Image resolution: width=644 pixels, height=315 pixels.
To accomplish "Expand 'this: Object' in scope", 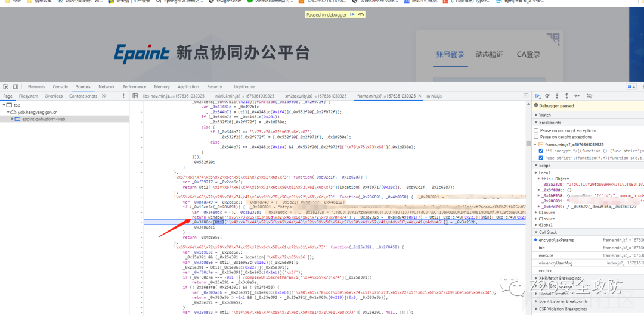I will point(540,179).
